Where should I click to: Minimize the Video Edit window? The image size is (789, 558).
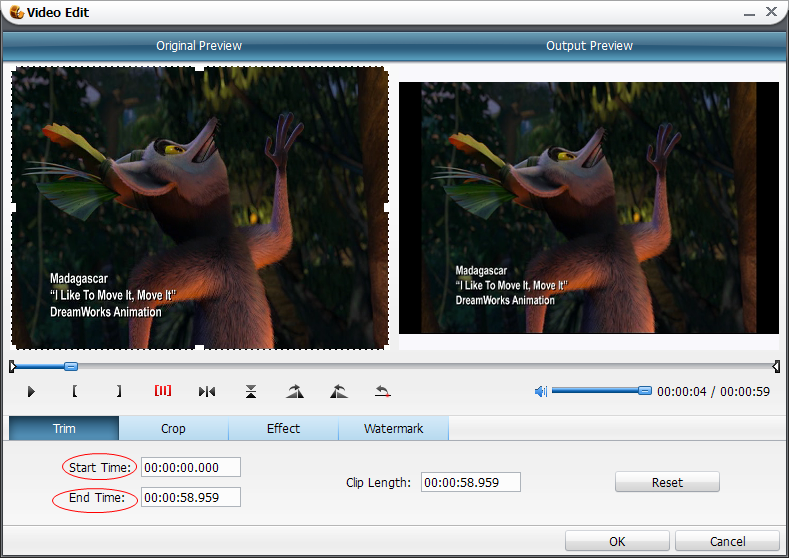[x=750, y=13]
